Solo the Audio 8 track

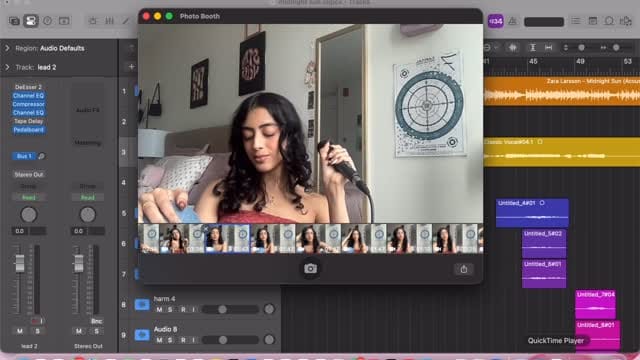click(170, 340)
